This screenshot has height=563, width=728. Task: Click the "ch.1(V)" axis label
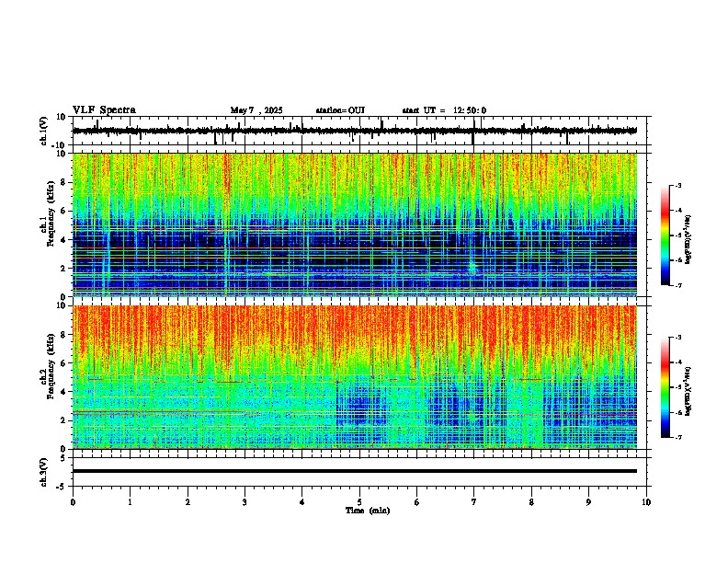point(44,131)
